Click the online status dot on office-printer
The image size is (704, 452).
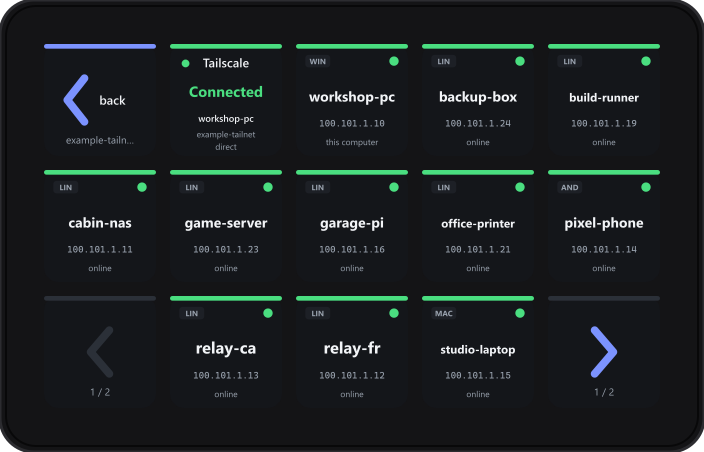click(520, 187)
